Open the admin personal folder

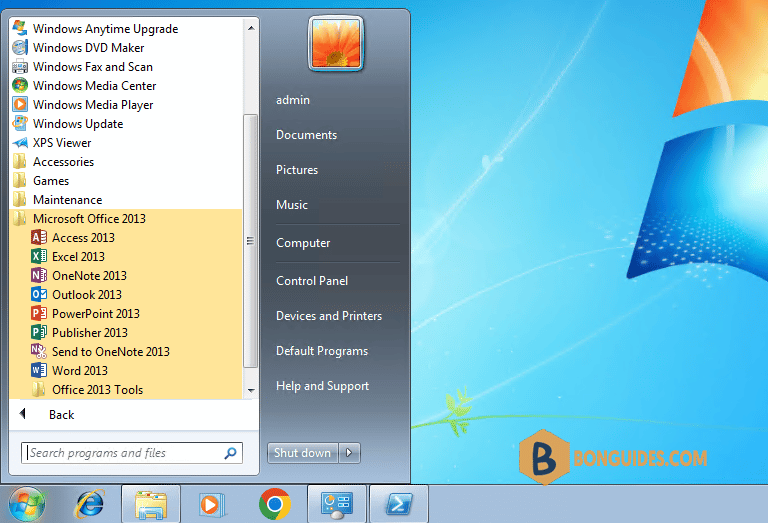[x=293, y=100]
